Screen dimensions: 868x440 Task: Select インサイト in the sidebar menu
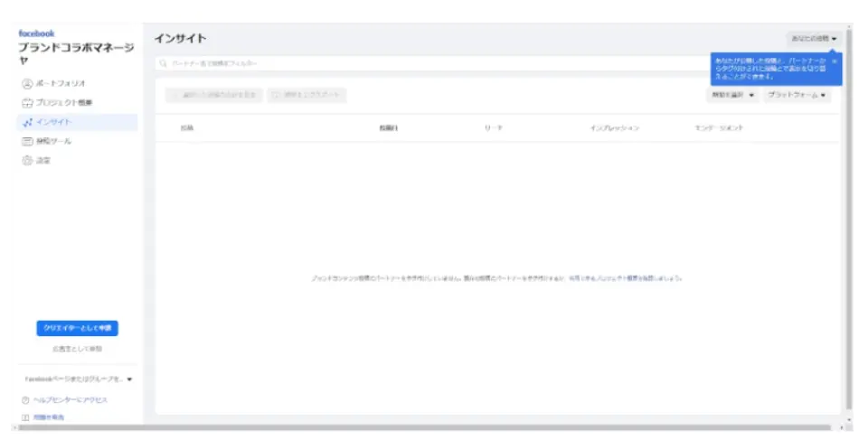(78, 122)
